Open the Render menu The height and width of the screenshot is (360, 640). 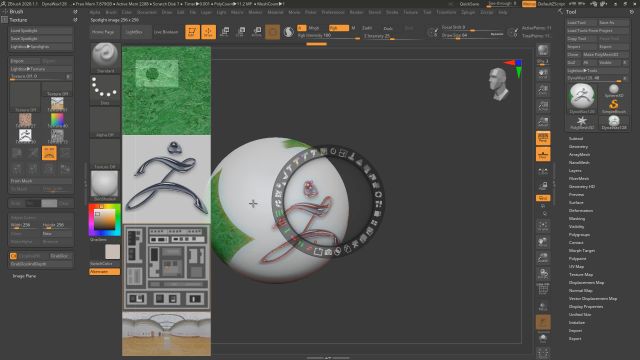point(356,12)
